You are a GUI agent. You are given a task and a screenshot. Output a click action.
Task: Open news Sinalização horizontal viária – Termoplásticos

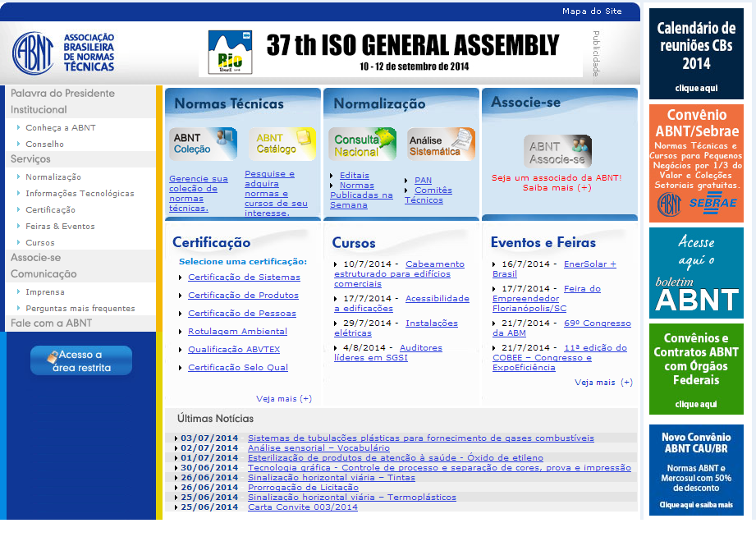(x=352, y=498)
